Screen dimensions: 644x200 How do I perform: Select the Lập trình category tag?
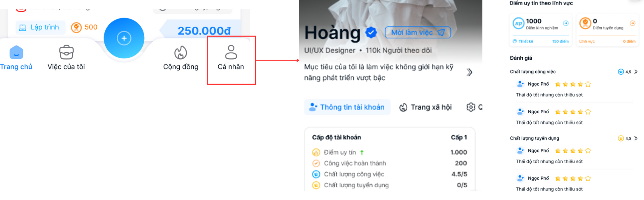pos(39,27)
